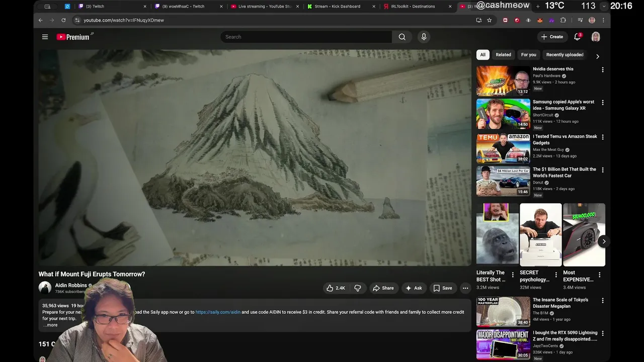Bookmark this page with star icon
Image resolution: width=644 pixels, height=362 pixels.
[489, 20]
